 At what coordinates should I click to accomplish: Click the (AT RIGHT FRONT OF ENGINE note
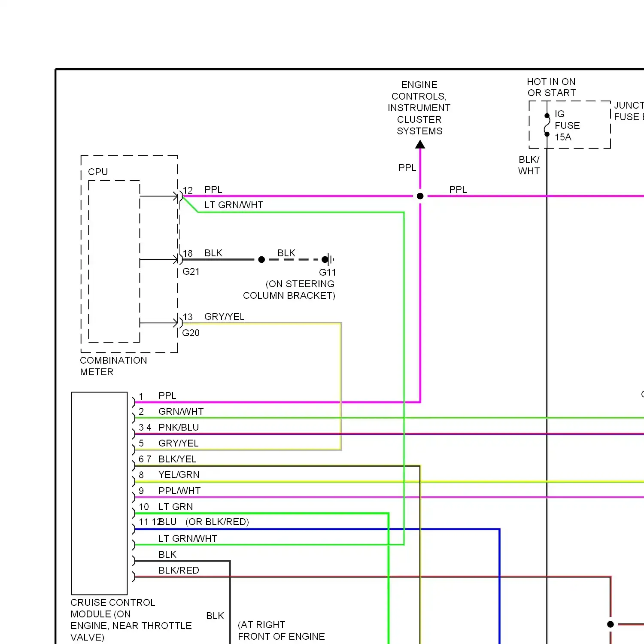[x=281, y=630]
